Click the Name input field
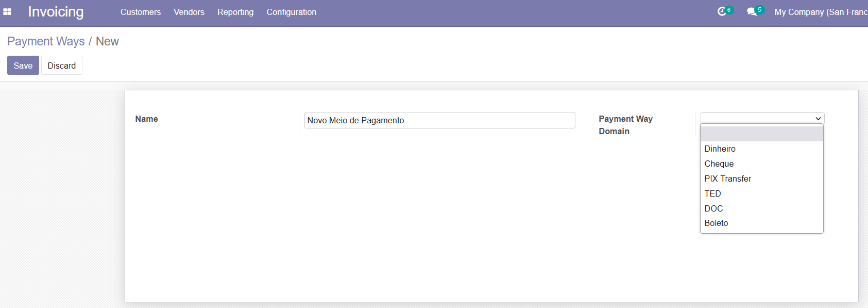The image size is (868, 308). click(x=439, y=120)
